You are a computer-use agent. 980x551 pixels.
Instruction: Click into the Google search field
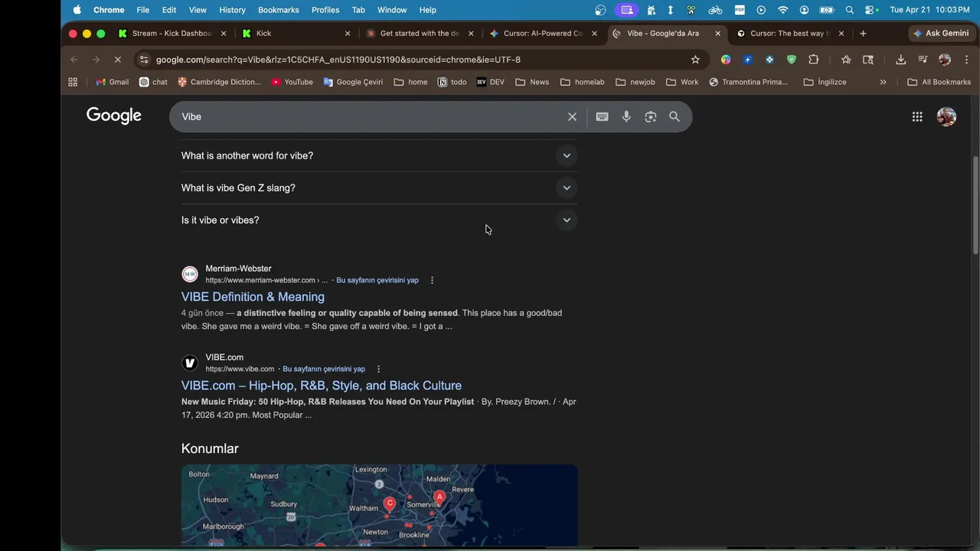tap(371, 116)
